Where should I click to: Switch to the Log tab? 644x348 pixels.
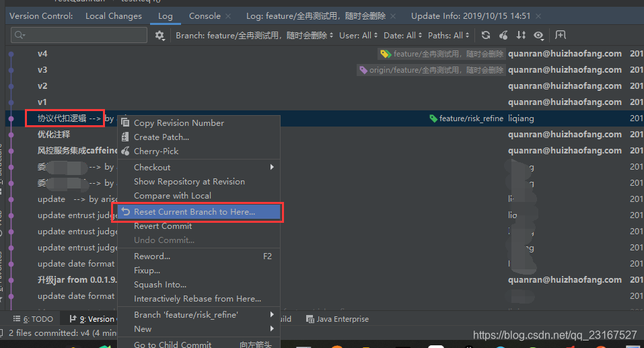click(x=165, y=16)
